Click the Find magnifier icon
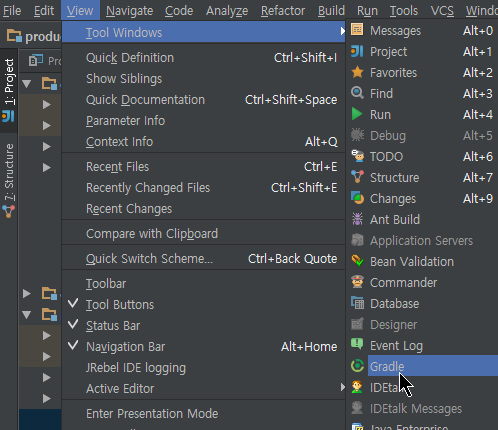This screenshot has height=430, width=498. [357, 93]
